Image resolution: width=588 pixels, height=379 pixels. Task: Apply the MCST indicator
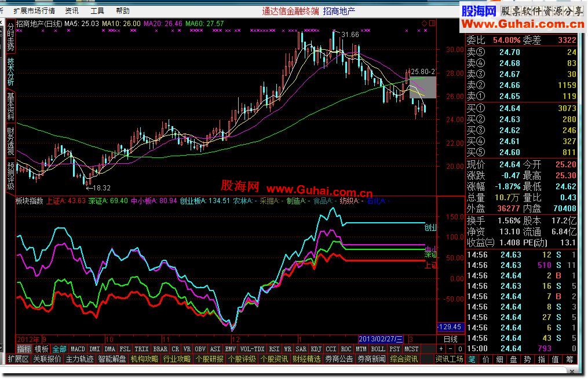coord(411,349)
